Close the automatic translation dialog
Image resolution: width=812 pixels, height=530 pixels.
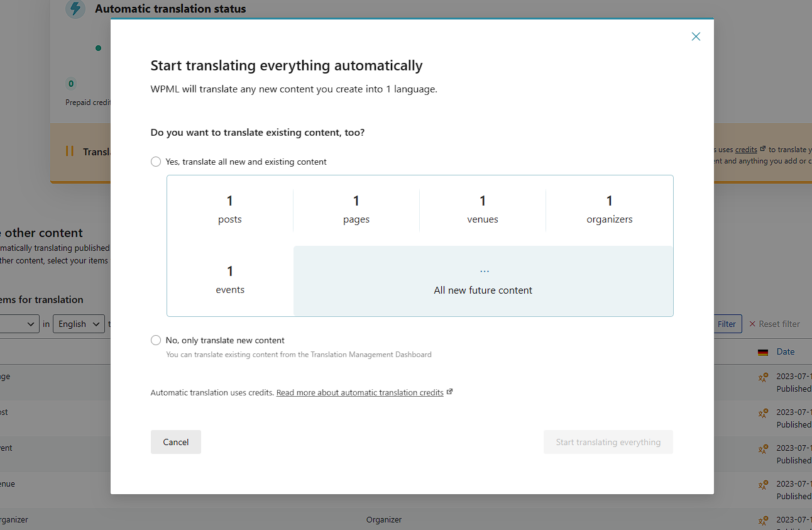tap(696, 36)
